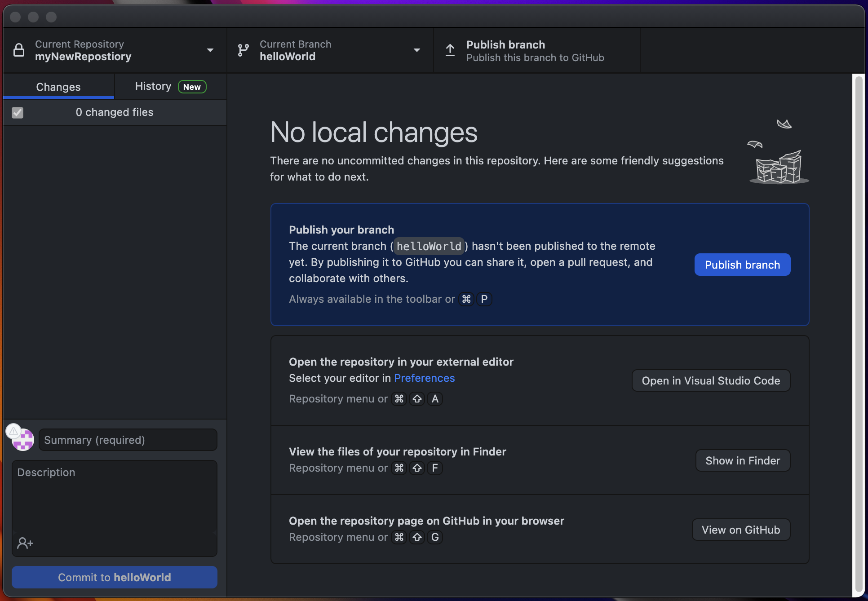Click the A shortcut key badge

click(435, 399)
